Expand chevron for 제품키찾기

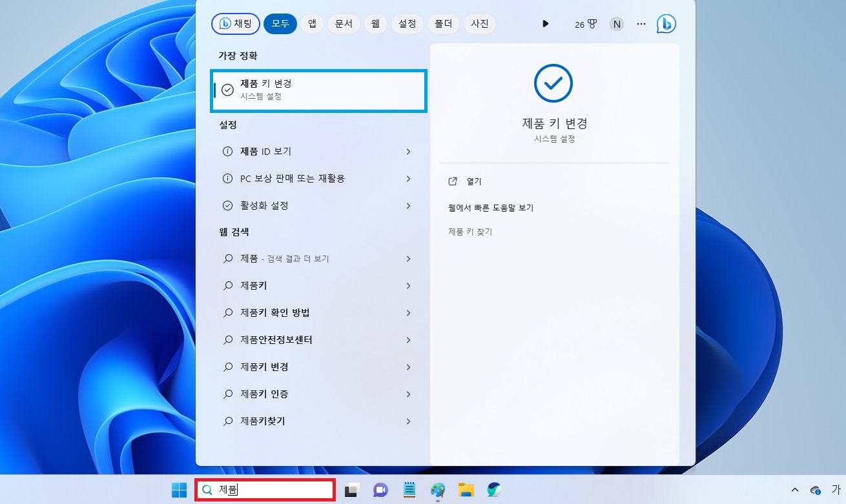point(409,421)
